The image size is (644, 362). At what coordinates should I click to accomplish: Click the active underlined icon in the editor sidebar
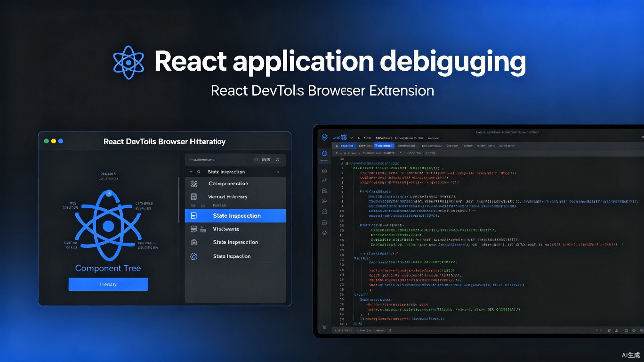[324, 155]
